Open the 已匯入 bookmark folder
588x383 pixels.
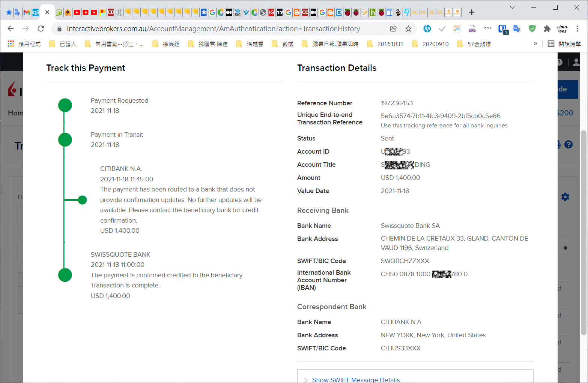pos(63,44)
